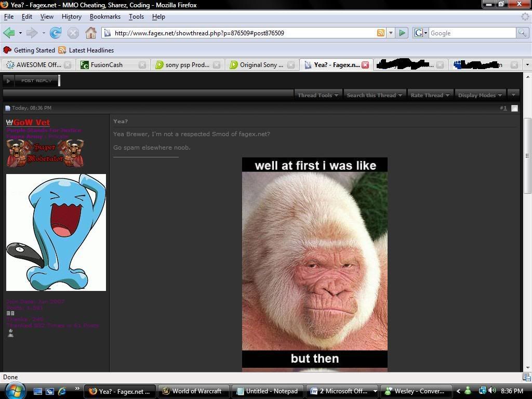This screenshot has width=532, height=399.
Task: Expand the Display Modes menu
Action: pos(480,96)
